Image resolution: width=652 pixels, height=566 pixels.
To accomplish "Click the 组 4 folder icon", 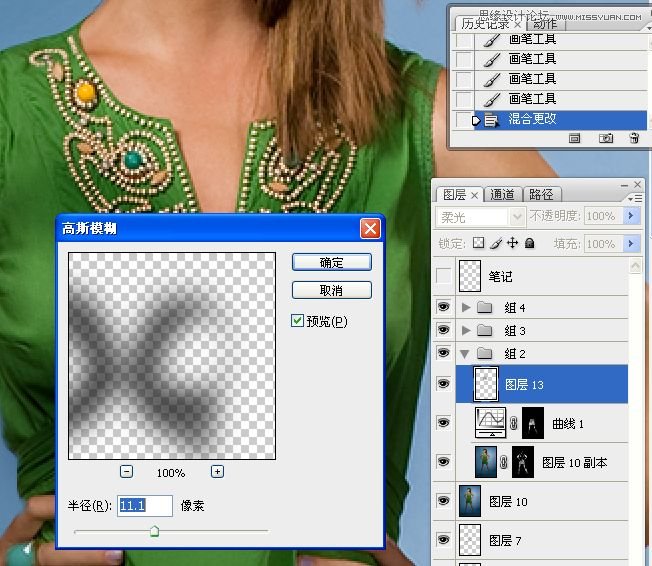I will (x=484, y=307).
